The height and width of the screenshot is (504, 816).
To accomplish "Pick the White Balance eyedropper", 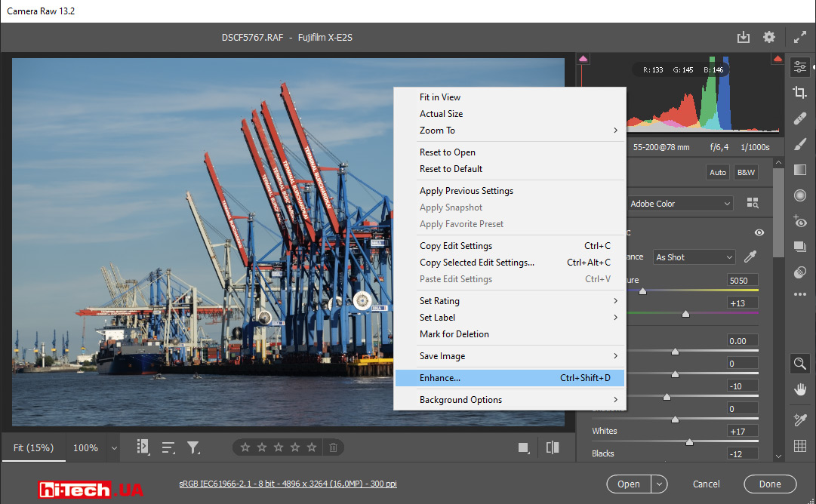I will coord(750,257).
